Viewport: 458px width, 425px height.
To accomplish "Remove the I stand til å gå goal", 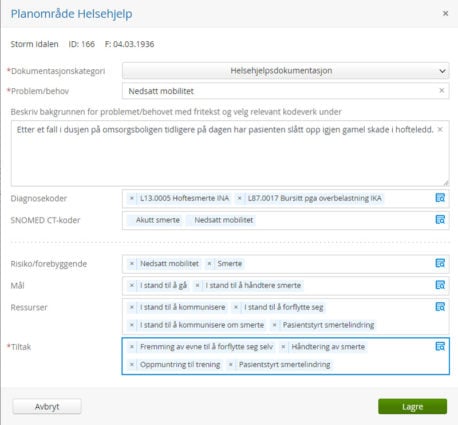I will click(132, 285).
